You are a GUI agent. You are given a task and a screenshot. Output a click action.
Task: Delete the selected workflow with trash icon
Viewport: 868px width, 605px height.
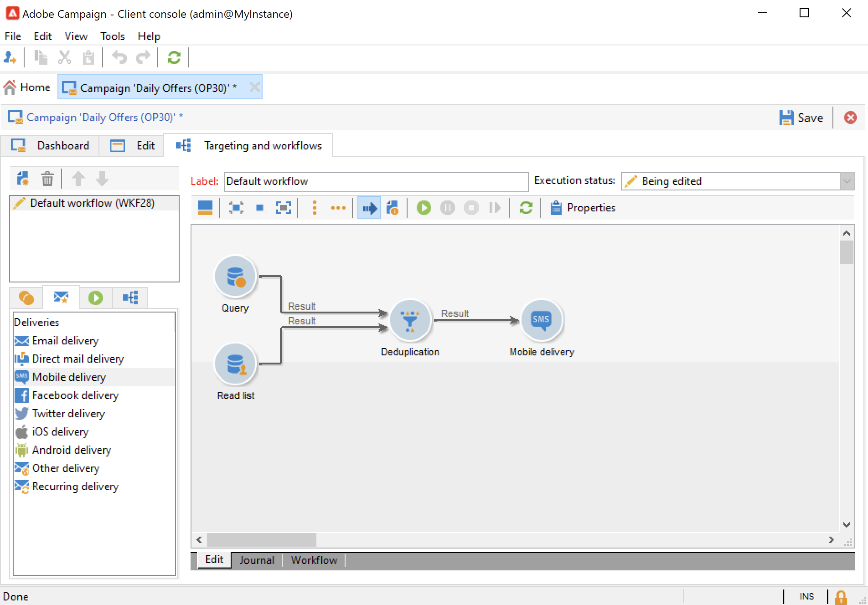click(47, 179)
